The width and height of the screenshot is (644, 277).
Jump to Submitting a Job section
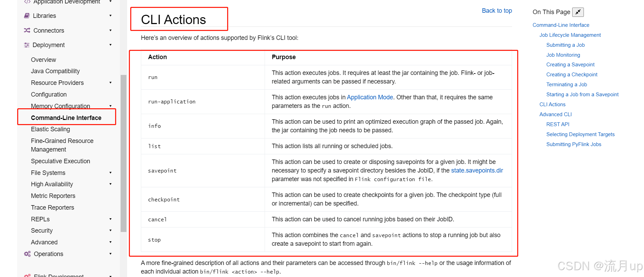(x=566, y=45)
